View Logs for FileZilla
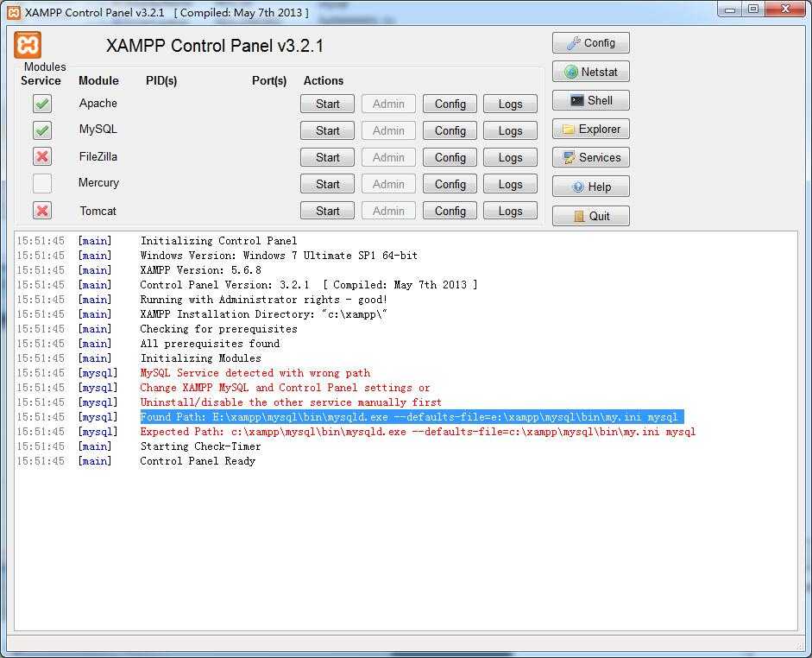 510,157
